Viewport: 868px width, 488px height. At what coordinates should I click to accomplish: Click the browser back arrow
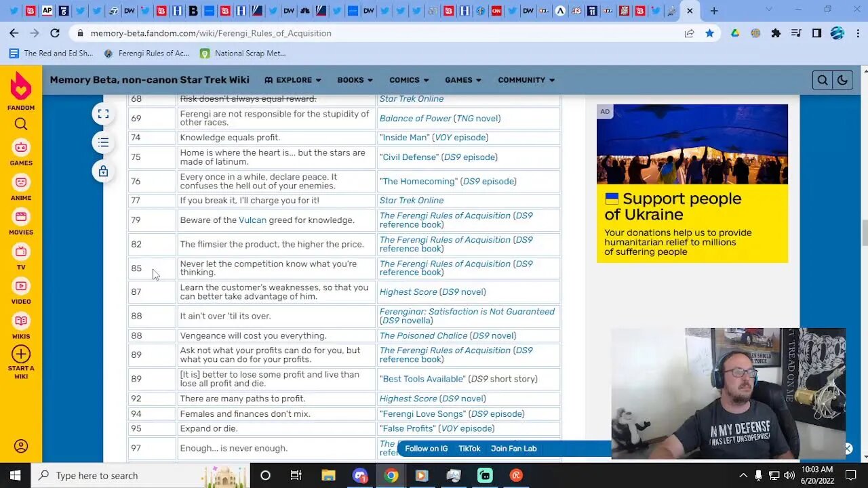point(14,33)
